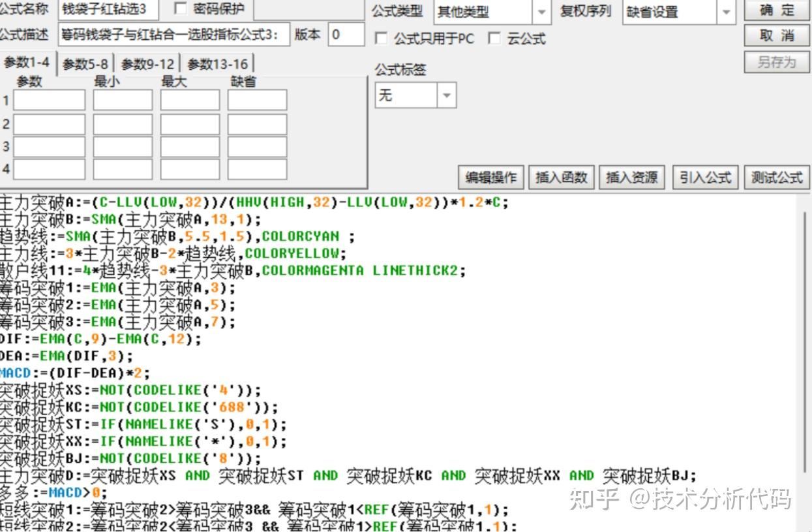Viewport: 812px width, 532px height.
Task: Select the 参数13-16 tab
Action: (x=218, y=64)
